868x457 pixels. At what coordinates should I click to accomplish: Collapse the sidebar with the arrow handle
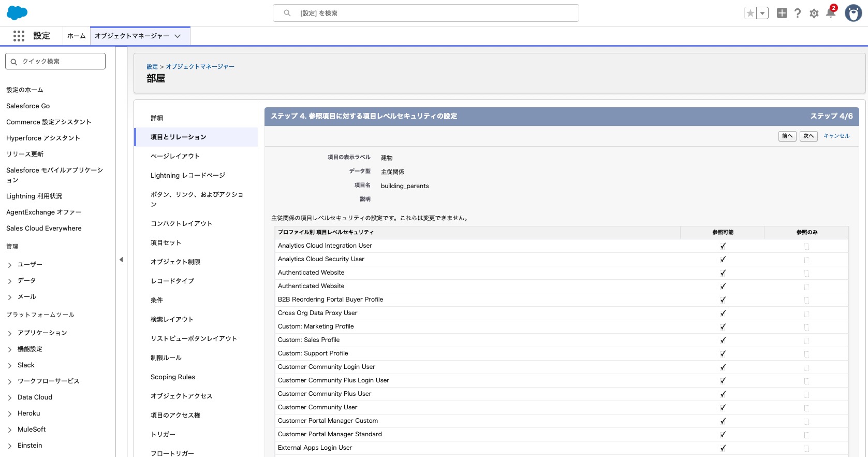coord(121,260)
